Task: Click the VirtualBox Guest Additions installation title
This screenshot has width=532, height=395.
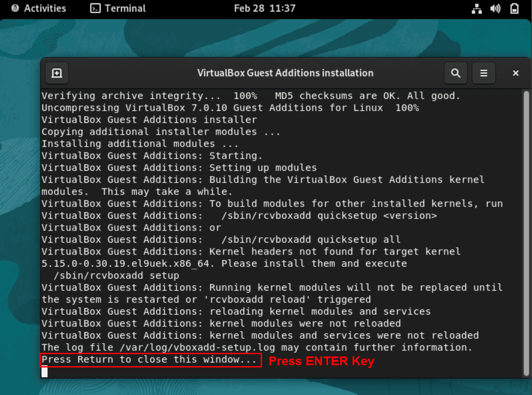Action: click(x=286, y=73)
